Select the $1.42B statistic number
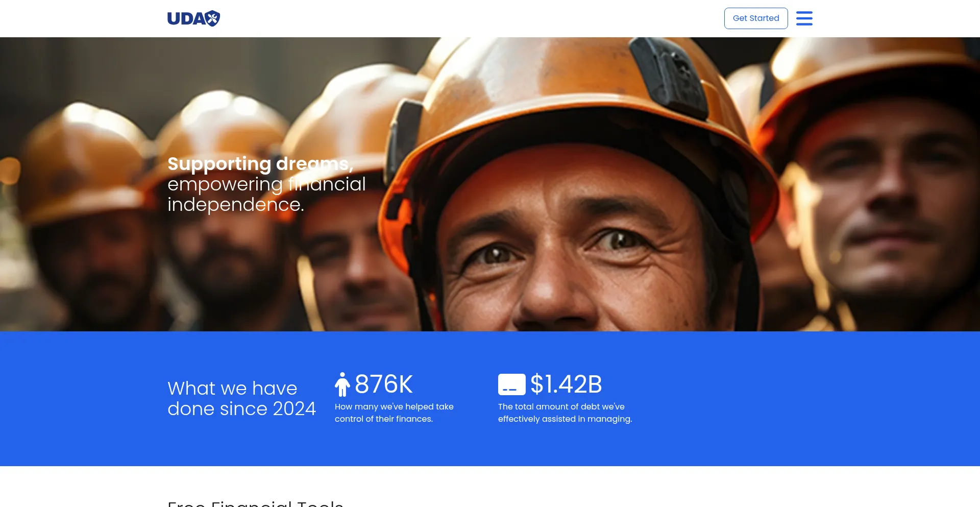980x507 pixels. pyautogui.click(x=566, y=384)
